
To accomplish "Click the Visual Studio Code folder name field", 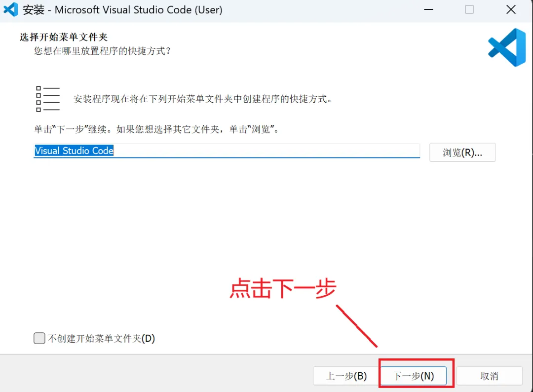I will click(x=227, y=151).
